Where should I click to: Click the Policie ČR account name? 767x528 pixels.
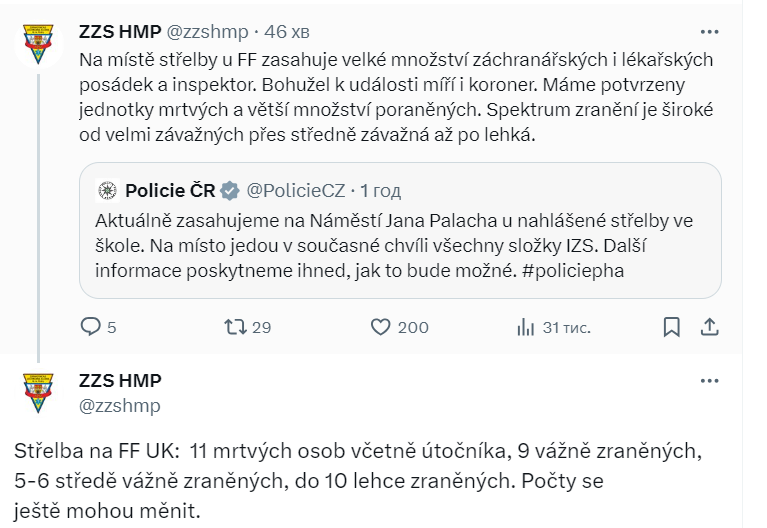170,190
